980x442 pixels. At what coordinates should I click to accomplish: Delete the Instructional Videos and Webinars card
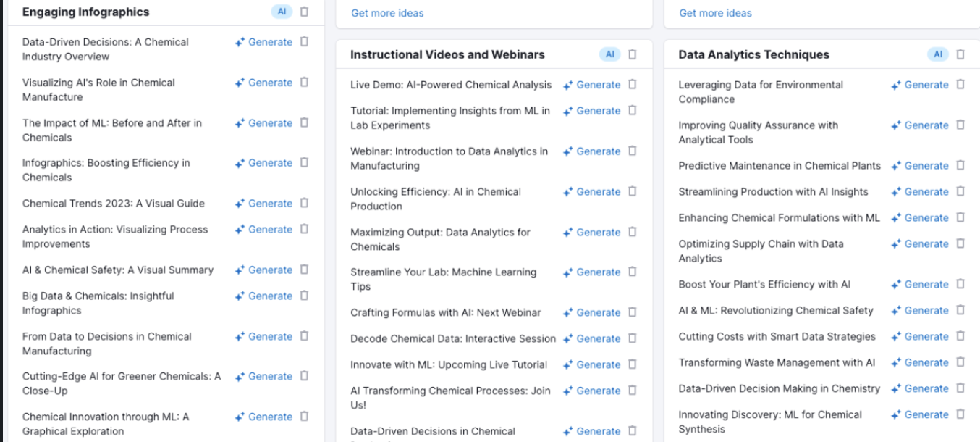click(x=633, y=54)
